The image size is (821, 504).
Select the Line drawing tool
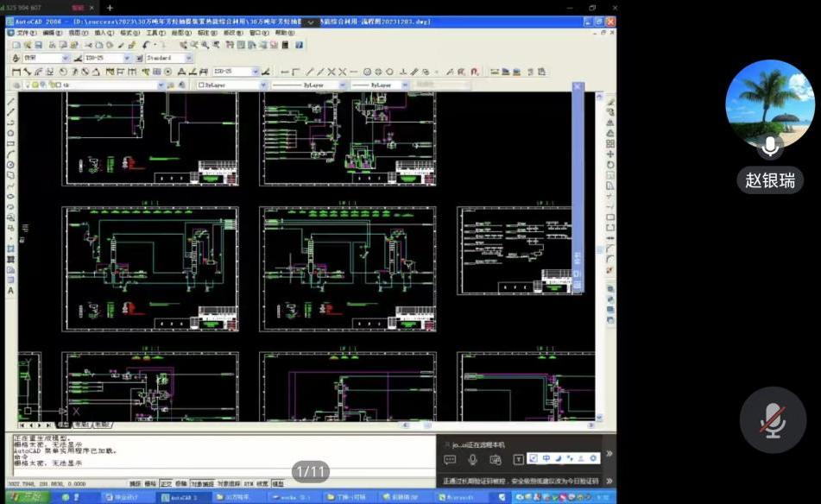pos(10,102)
